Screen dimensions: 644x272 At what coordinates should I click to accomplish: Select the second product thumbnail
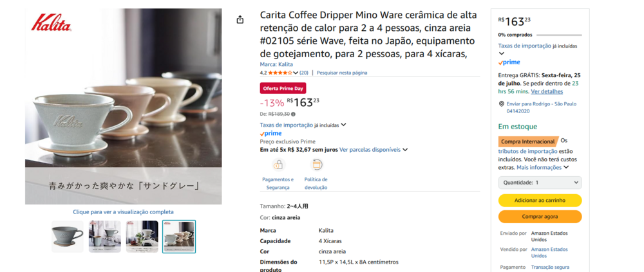click(105, 236)
